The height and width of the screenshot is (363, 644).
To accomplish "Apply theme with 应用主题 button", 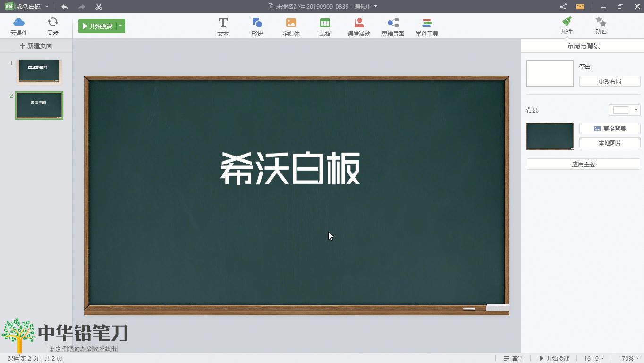I will (583, 164).
